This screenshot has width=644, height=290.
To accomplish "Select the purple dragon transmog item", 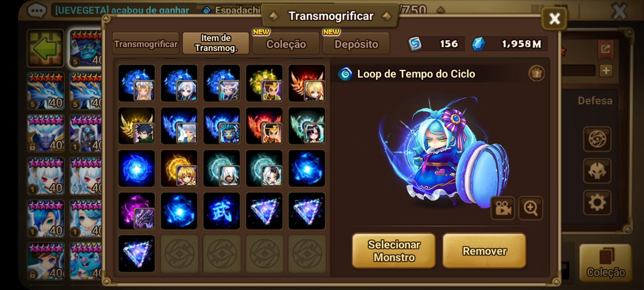I will click(x=136, y=211).
